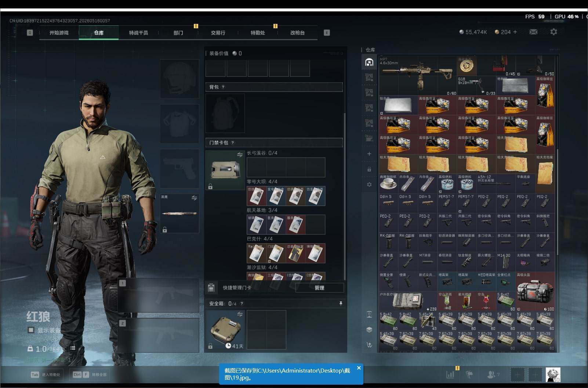Select the 斜侧握把 grip item
The image size is (588, 388).
coord(545,223)
